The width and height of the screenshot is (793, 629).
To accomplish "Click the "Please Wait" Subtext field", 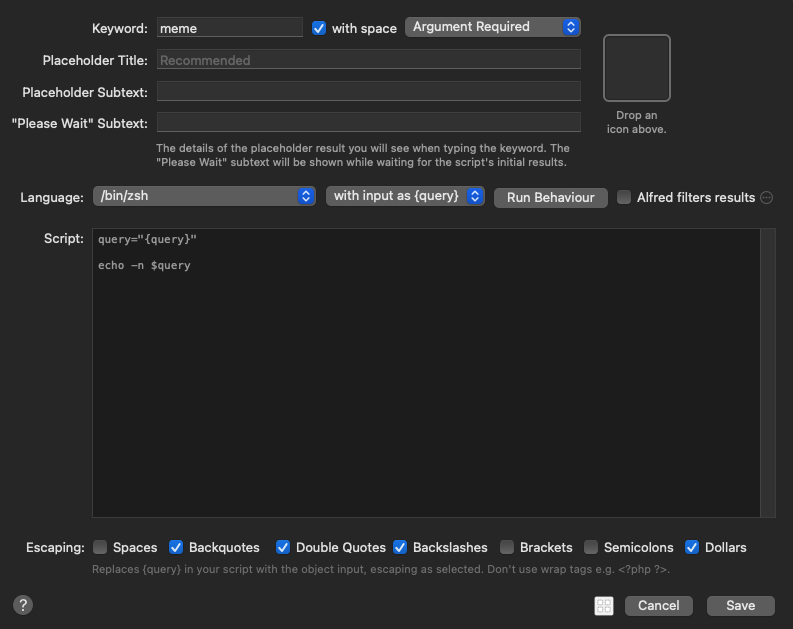I will coord(369,122).
